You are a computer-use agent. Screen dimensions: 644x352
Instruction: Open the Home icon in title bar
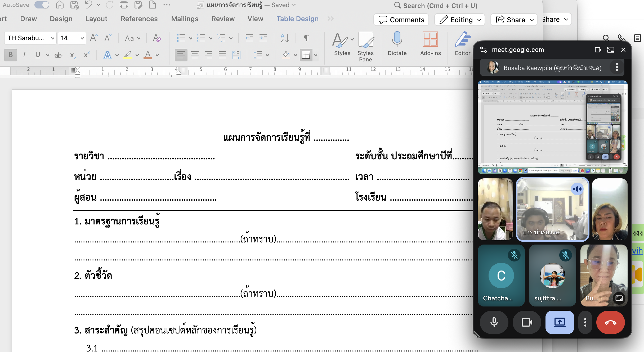pos(60,5)
